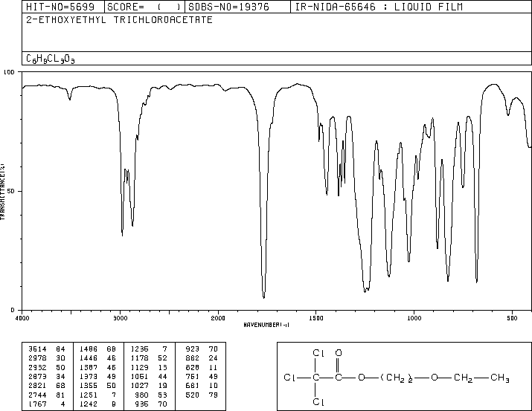
Task: Click the 100 transmittance axis label
Action: [x=9, y=72]
